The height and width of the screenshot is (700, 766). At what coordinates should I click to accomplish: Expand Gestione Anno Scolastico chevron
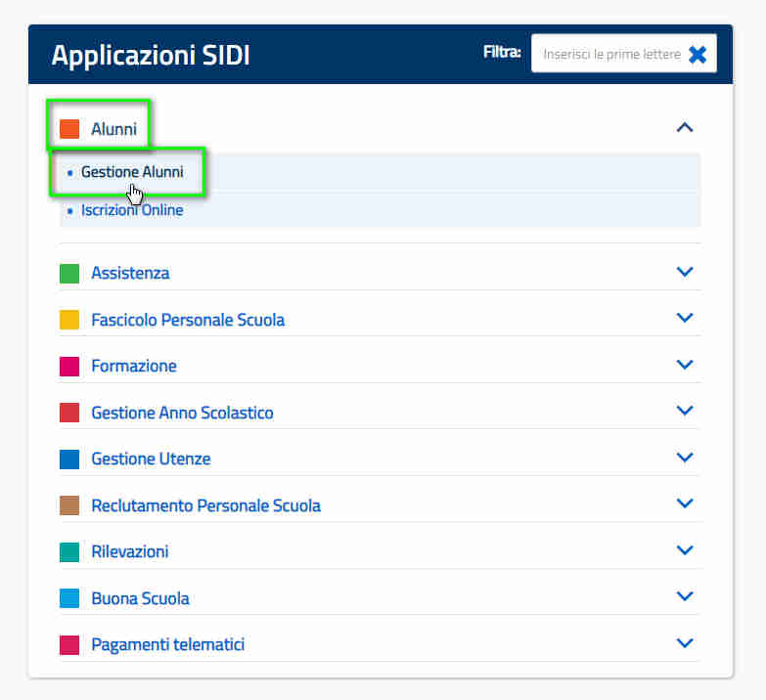click(685, 411)
